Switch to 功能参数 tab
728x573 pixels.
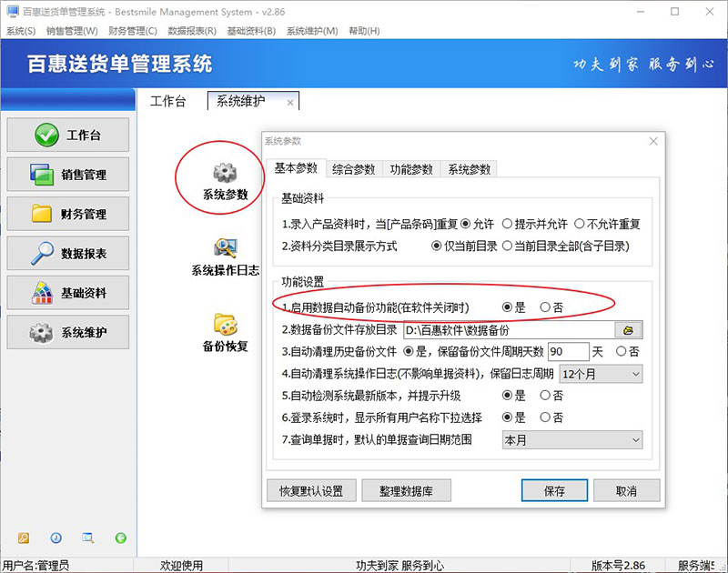[x=411, y=169]
